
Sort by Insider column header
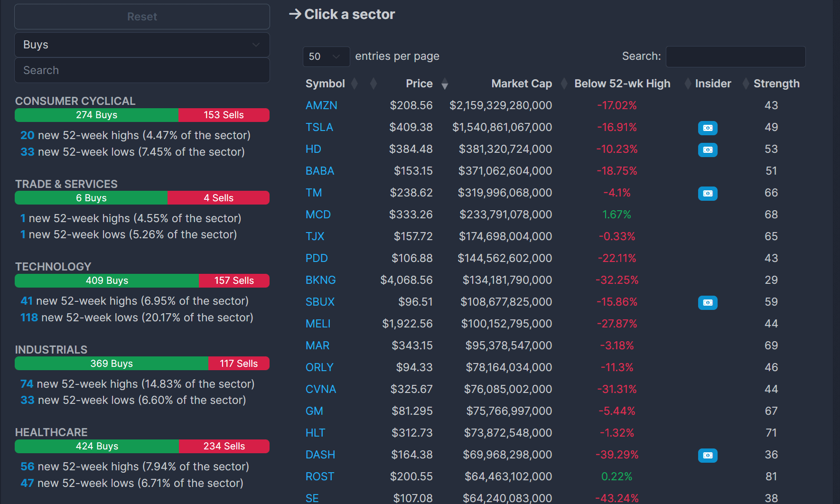tap(713, 84)
